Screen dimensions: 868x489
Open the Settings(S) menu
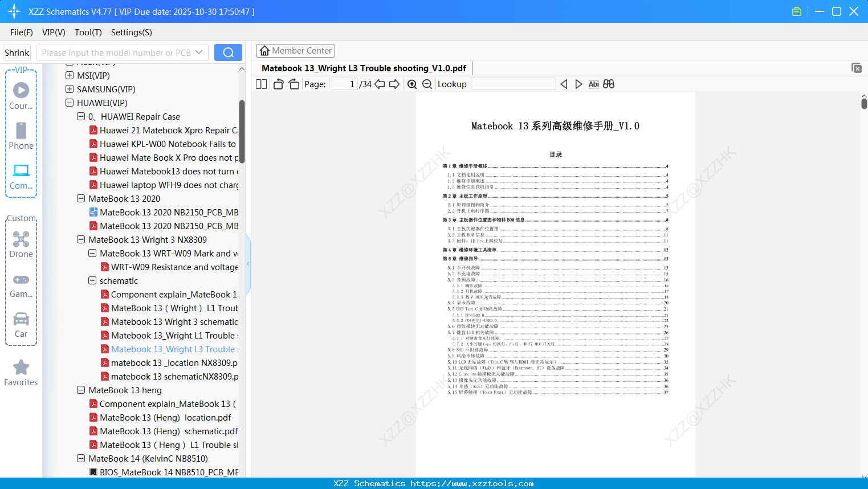point(132,32)
